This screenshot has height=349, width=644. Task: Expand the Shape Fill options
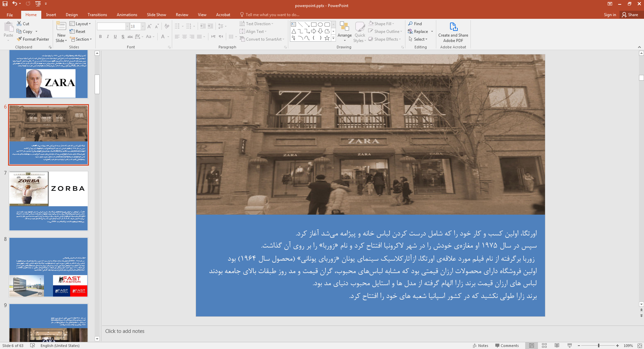381,24
